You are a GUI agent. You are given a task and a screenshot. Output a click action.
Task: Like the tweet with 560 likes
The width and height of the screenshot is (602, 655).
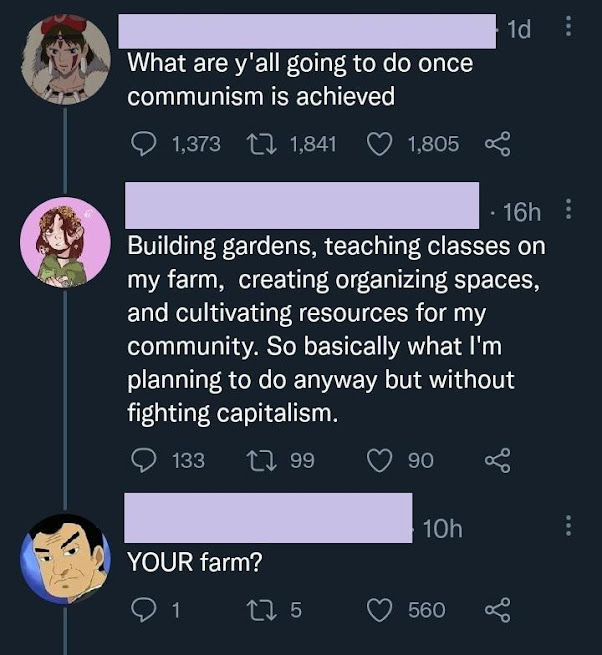(x=381, y=609)
